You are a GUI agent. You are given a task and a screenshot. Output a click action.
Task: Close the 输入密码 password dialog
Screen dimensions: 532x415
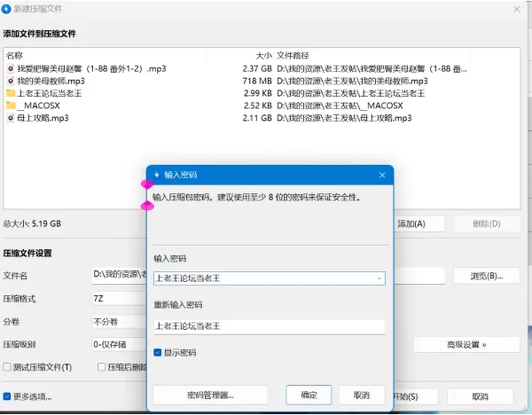click(x=382, y=175)
